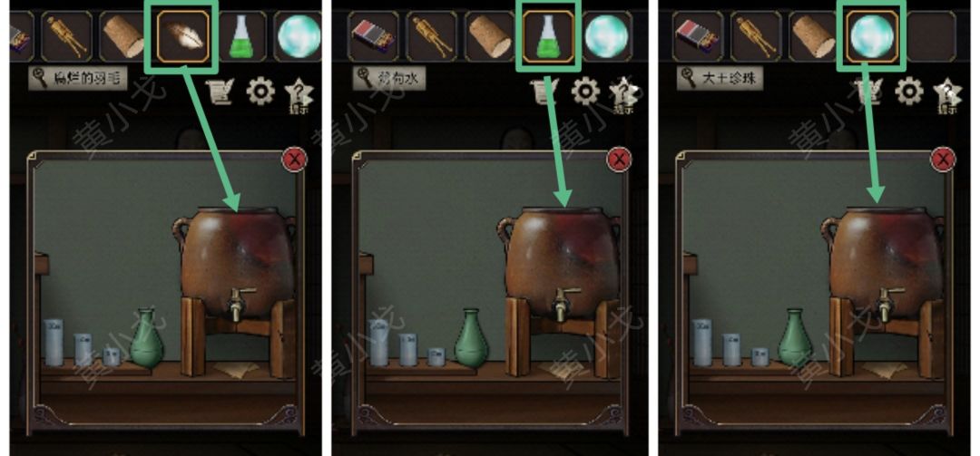This screenshot has width=980, height=456.
Task: Choose the matchbox in the pearl-label inventory bar
Action: click(x=698, y=36)
